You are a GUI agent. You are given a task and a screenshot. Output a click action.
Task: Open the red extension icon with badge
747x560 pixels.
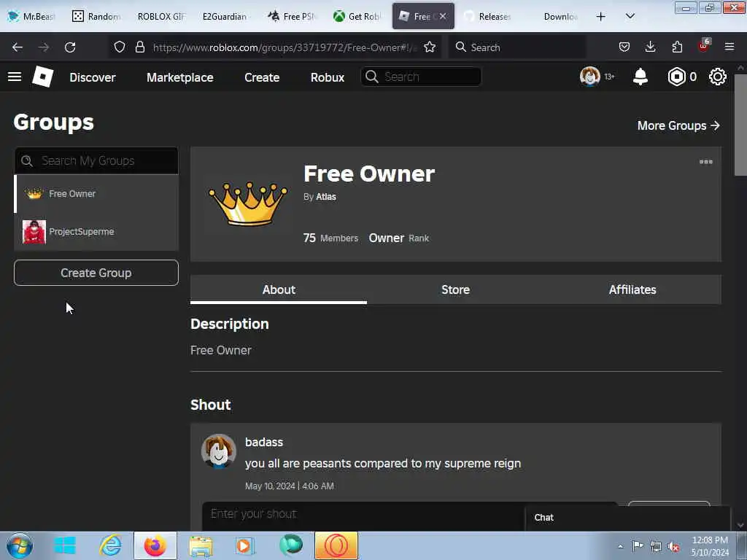pyautogui.click(x=704, y=46)
